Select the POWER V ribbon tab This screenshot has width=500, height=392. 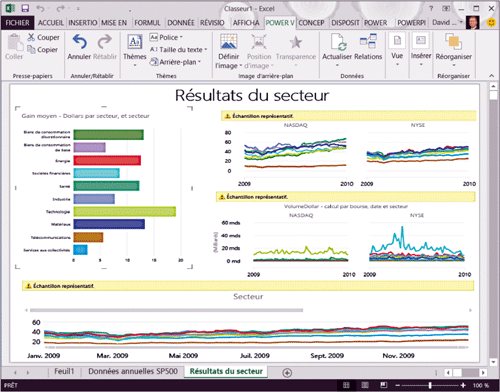click(x=280, y=23)
